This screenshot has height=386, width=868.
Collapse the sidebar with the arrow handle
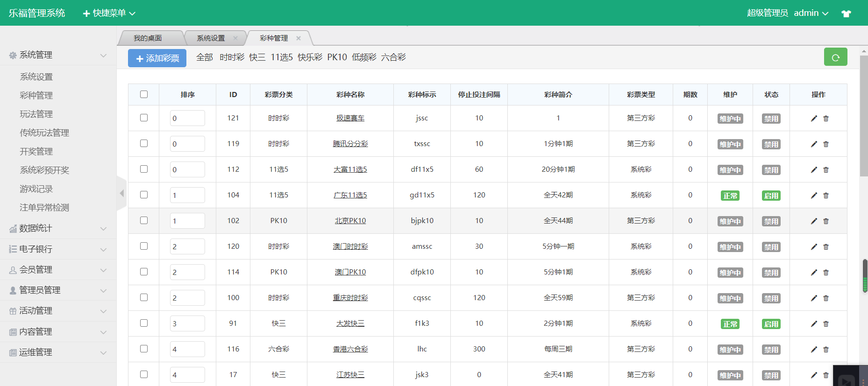[121, 193]
